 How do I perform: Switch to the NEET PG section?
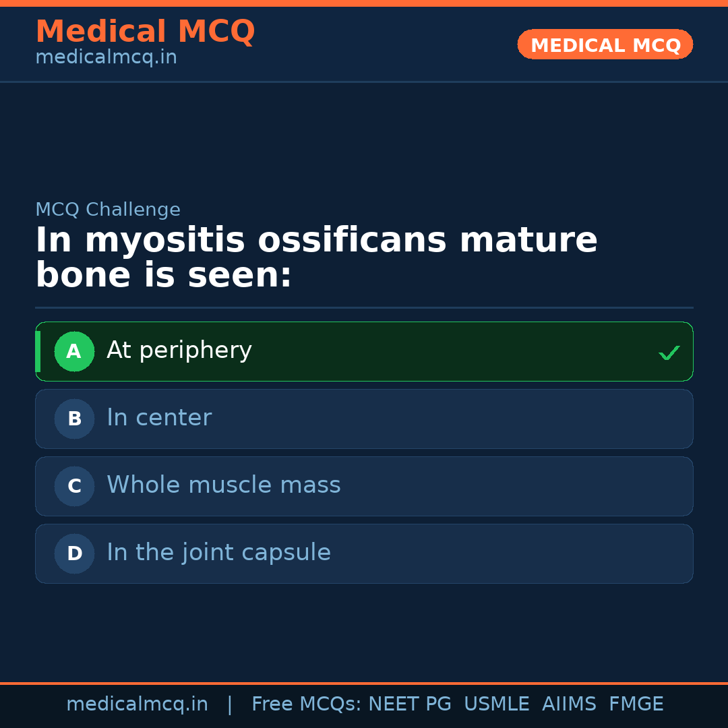pos(409,703)
